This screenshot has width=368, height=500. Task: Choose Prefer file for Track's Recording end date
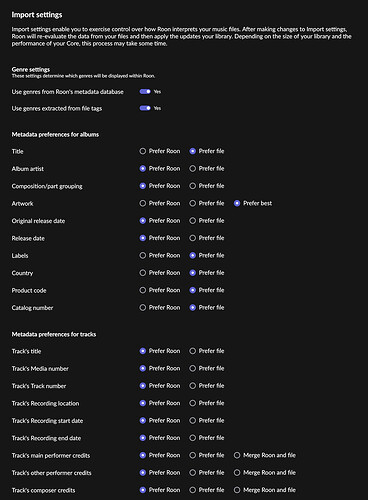click(x=193, y=438)
